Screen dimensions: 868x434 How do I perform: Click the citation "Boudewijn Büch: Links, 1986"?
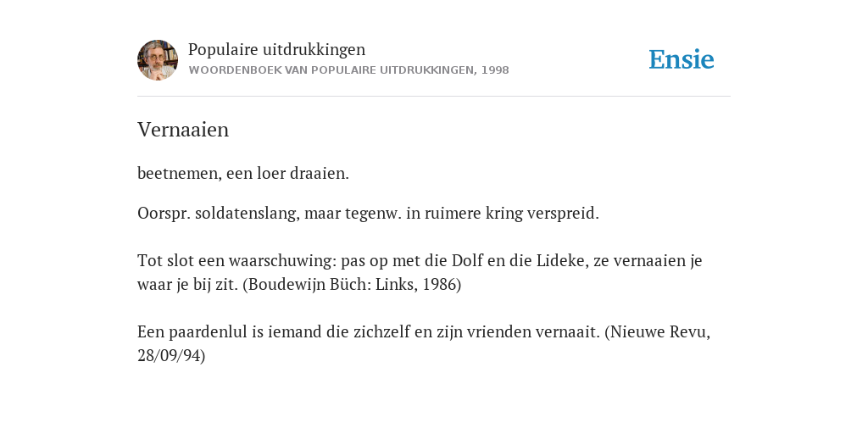(352, 285)
